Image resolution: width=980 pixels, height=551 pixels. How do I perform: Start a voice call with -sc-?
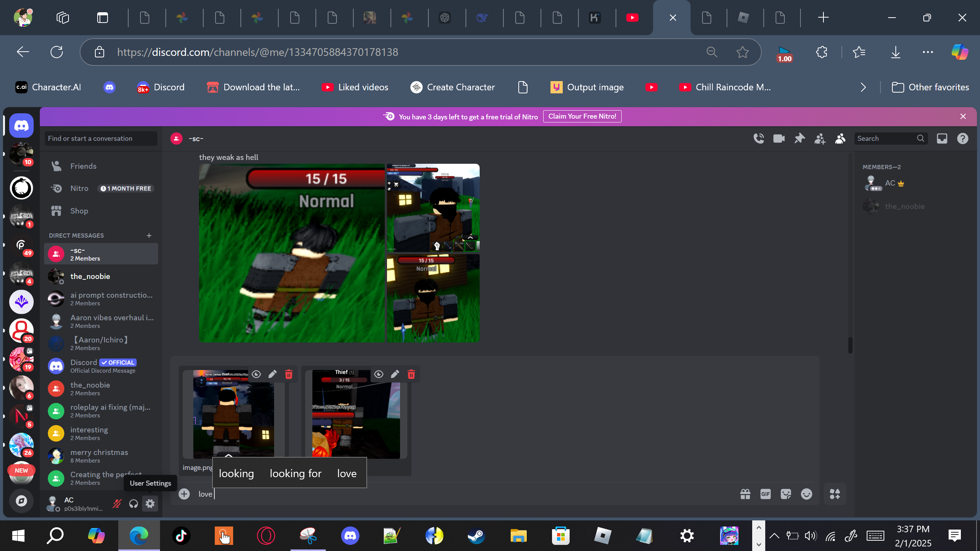758,139
